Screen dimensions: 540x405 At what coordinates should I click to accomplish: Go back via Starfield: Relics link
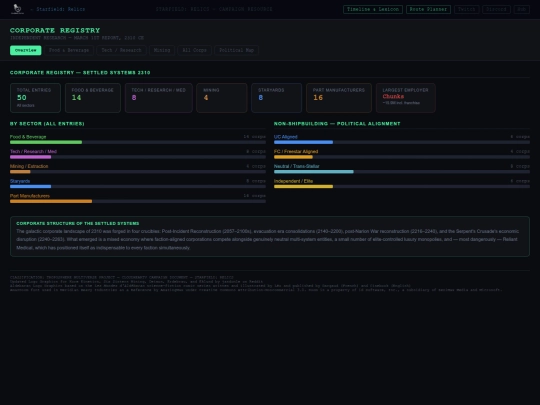(58, 9)
